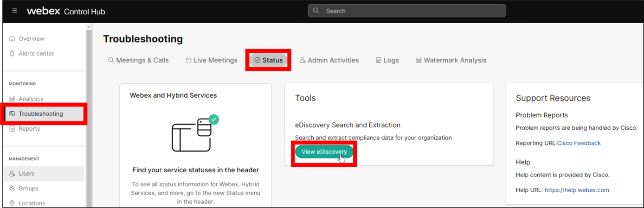
Task: Switch to the Logs tab
Action: [387, 60]
